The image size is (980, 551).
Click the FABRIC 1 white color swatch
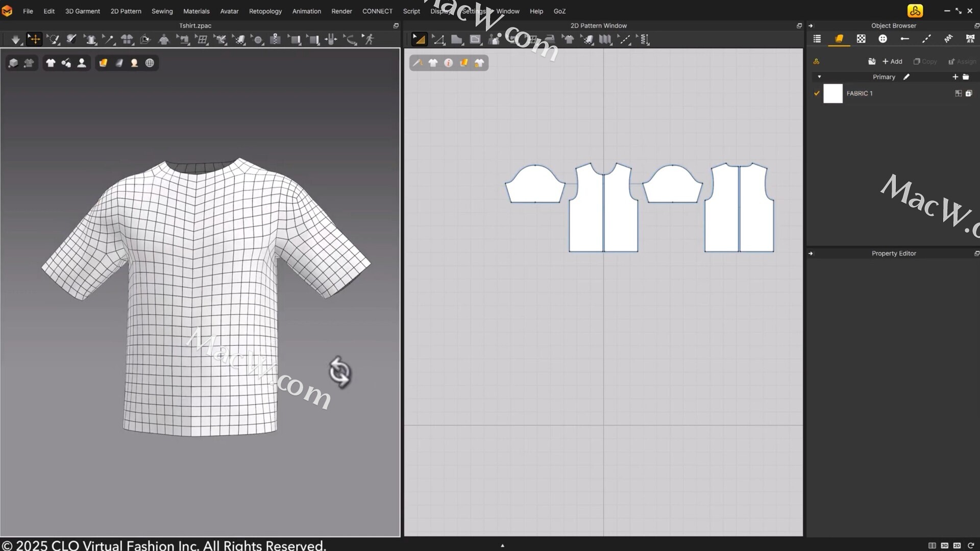point(833,93)
